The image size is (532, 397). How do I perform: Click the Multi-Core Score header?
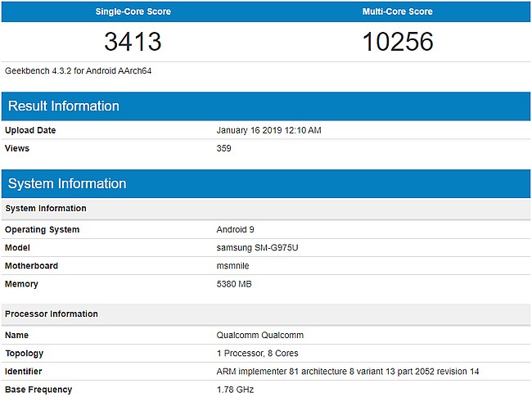coord(398,11)
